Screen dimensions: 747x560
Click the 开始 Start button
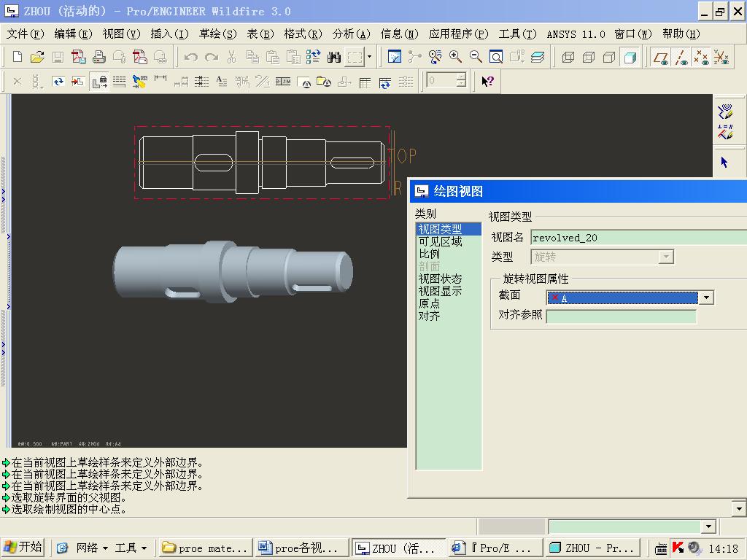click(24, 548)
